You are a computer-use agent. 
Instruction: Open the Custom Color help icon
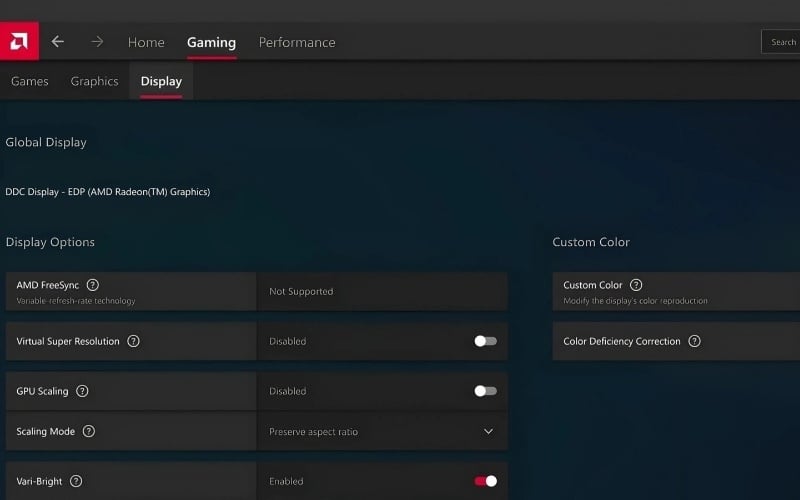636,285
